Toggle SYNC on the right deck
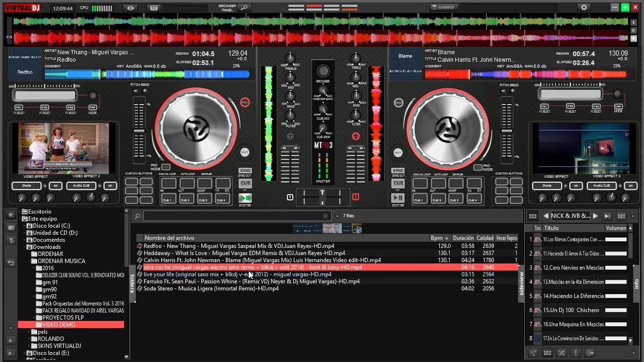644x362 pixels. (398, 170)
